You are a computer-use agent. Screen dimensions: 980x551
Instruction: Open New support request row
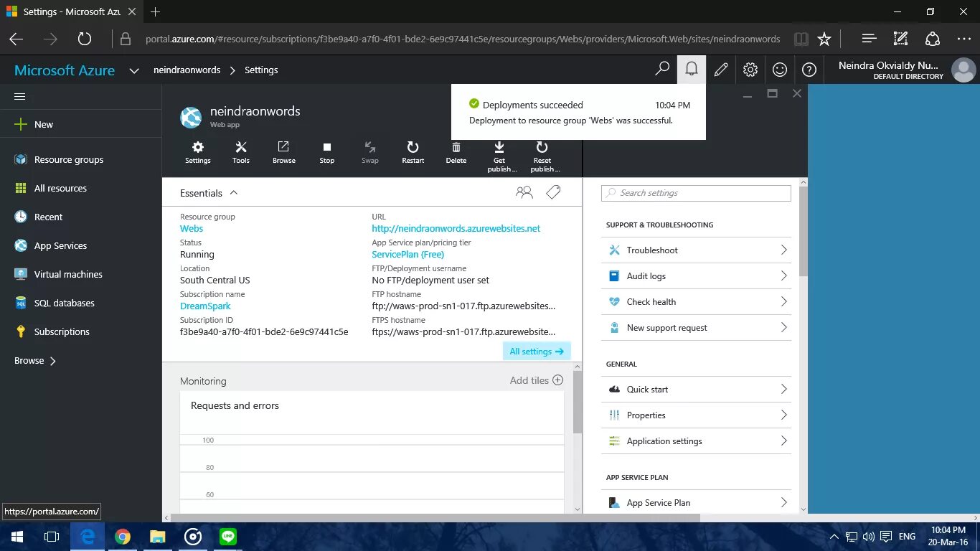coord(696,328)
